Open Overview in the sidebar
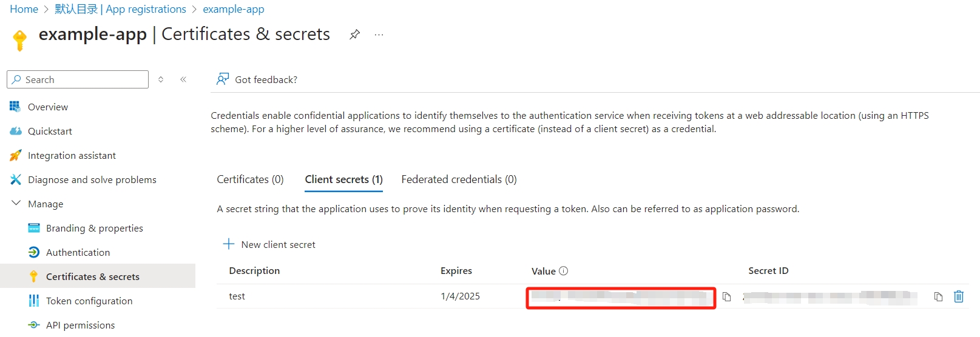Screen dimensions: 980x337 (48, 107)
